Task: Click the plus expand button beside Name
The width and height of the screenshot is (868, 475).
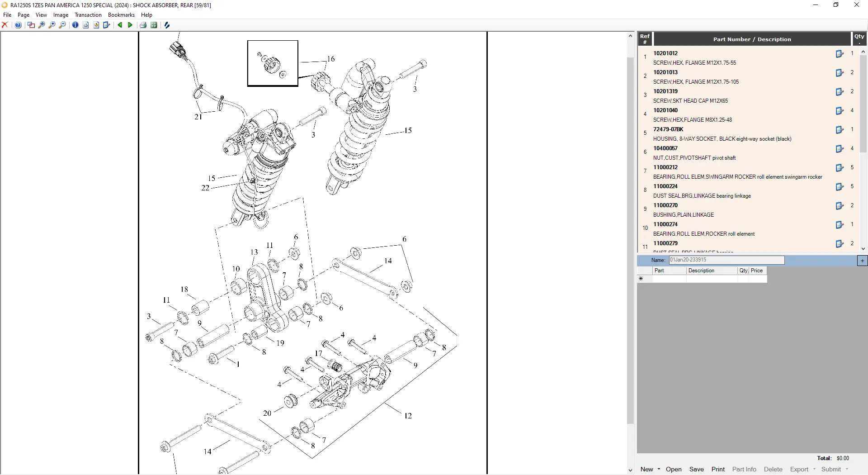Action: [x=862, y=261]
